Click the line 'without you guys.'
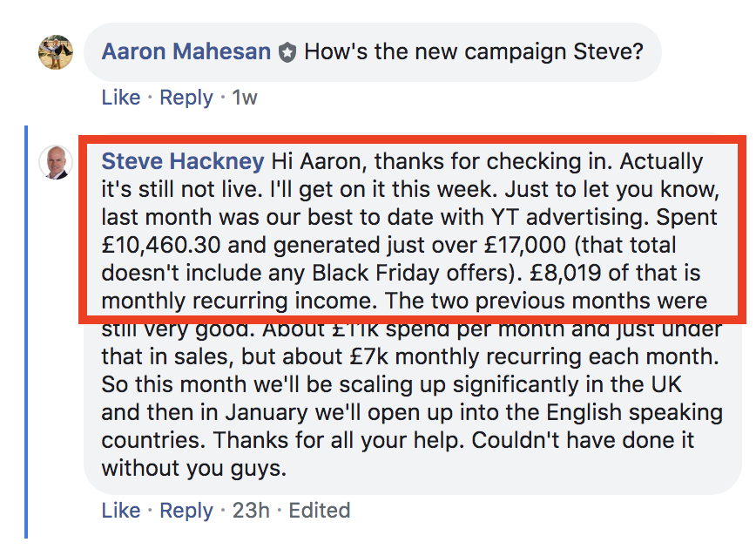This screenshot has height=549, width=756. (x=194, y=469)
